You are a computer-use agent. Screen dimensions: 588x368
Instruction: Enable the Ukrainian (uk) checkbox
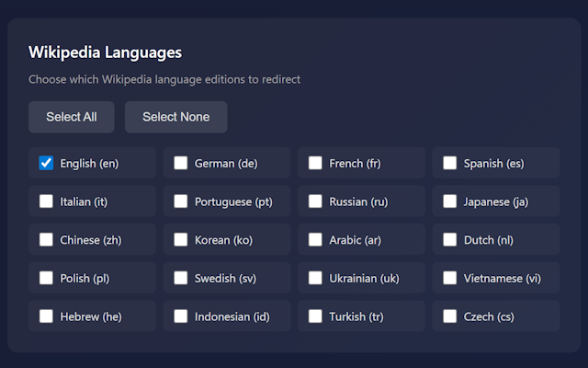(315, 278)
